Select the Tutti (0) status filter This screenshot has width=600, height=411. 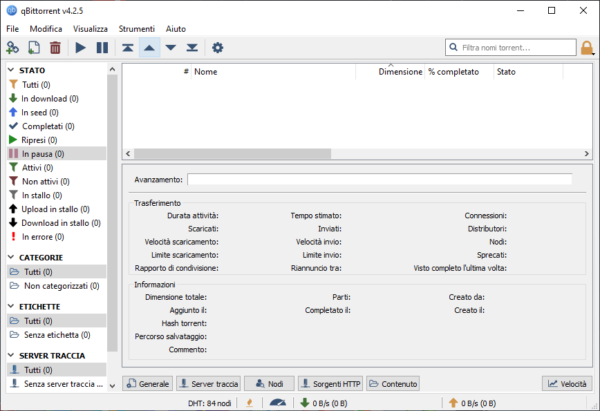point(57,84)
